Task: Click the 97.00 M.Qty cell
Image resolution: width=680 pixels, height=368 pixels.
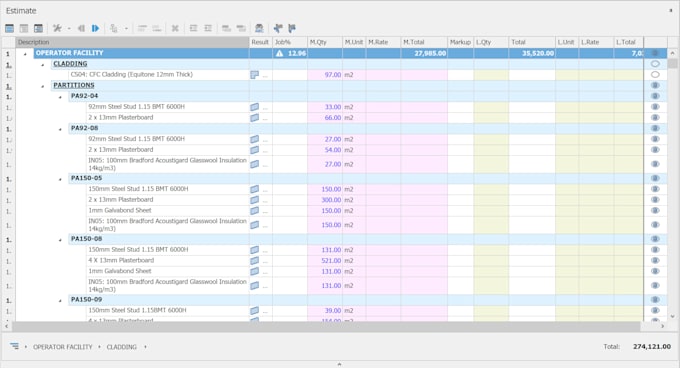Action: click(325, 75)
